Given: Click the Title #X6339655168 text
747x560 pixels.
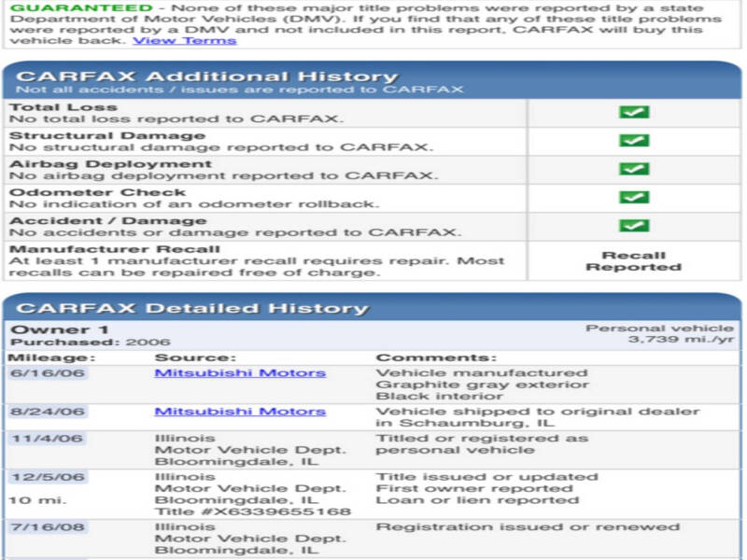Looking at the screenshot, I should 253,511.
